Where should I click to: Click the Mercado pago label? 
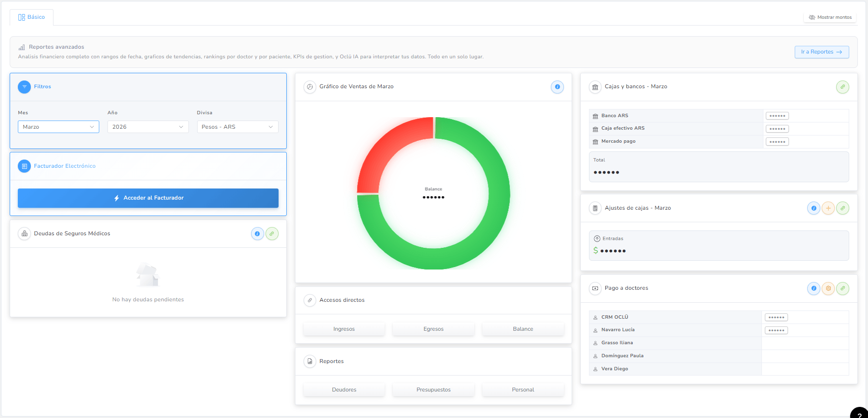[618, 141]
